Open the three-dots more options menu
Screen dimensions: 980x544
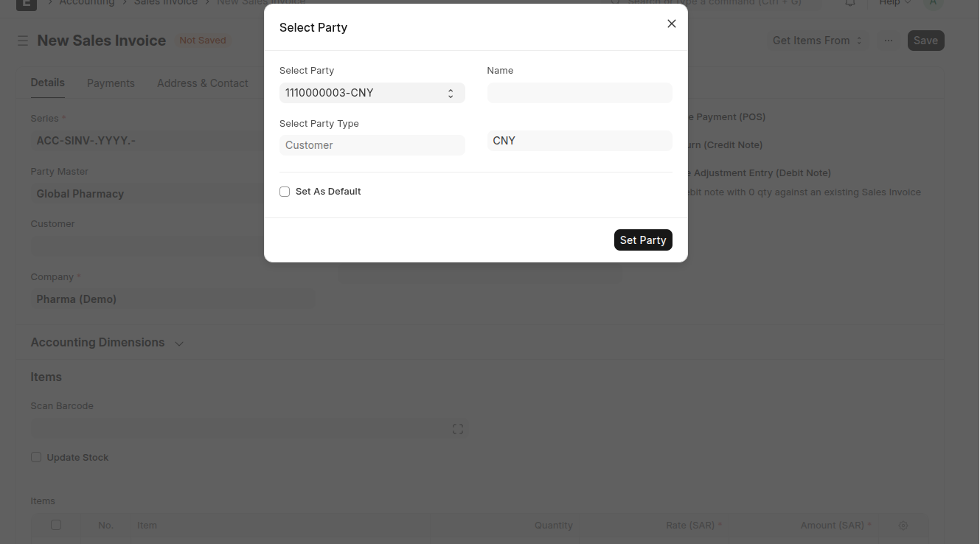click(888, 41)
